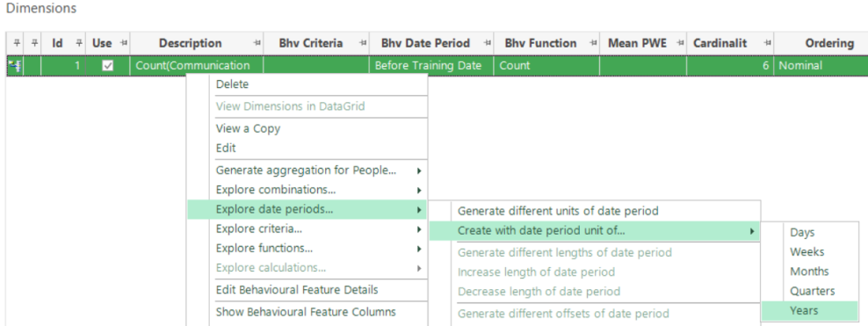Image resolution: width=868 pixels, height=326 pixels.
Task: Select Years date period unit
Action: pos(809,310)
